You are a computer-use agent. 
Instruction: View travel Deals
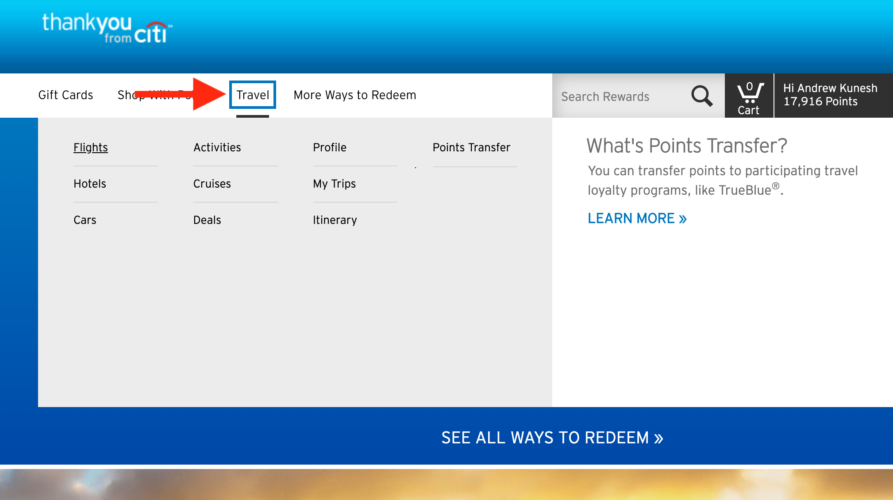tap(207, 220)
